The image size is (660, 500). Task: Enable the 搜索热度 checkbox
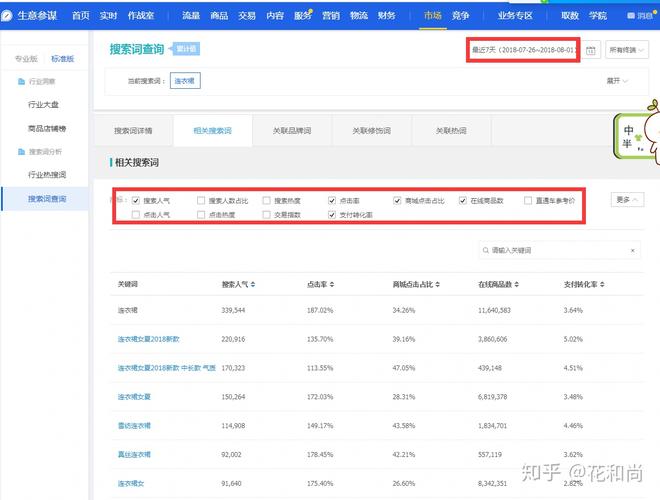pos(267,200)
